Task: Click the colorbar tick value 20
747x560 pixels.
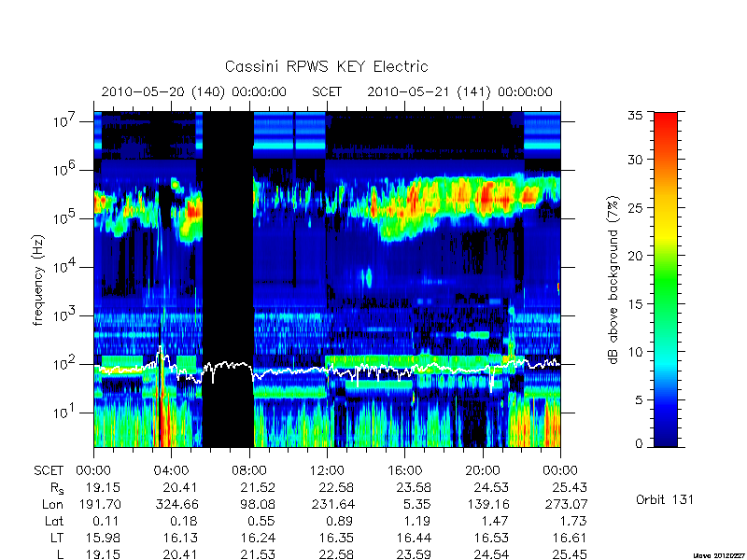Action: pos(635,256)
